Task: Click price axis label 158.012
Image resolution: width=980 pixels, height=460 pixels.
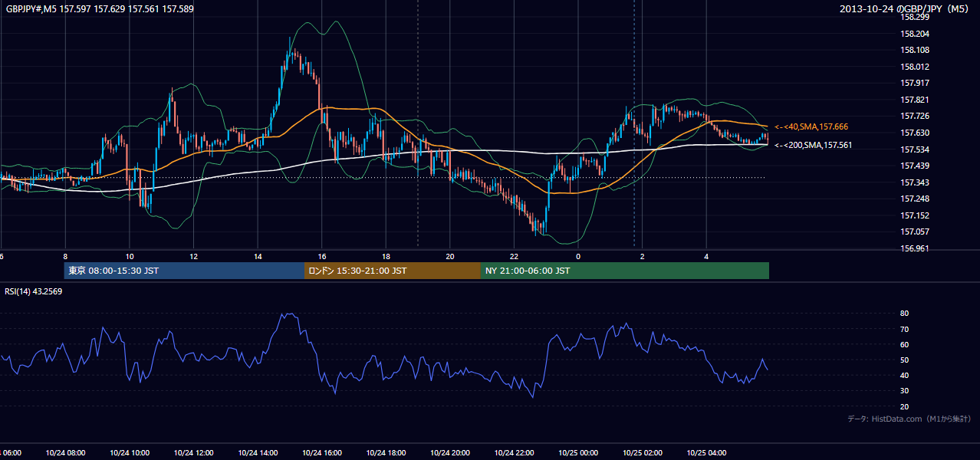Action: [914, 67]
